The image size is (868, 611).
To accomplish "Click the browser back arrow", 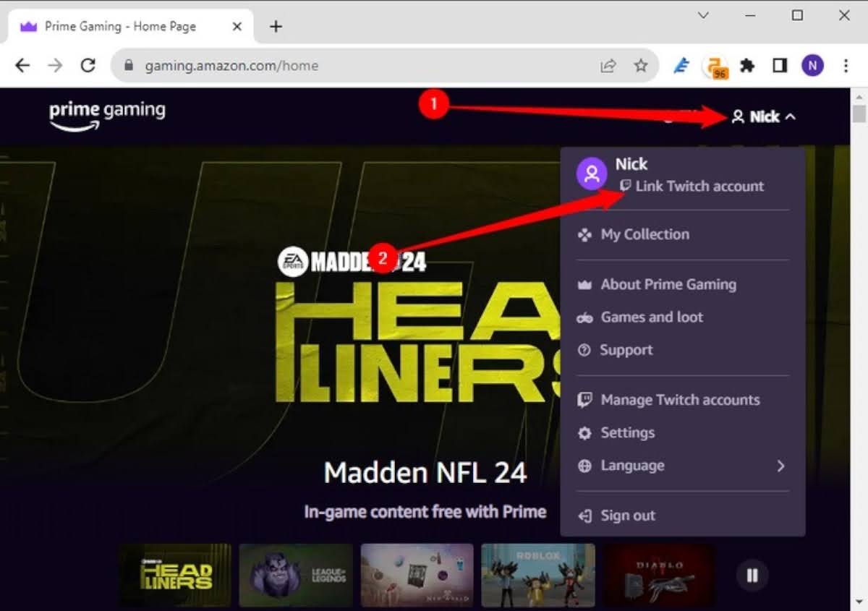I will [22, 66].
